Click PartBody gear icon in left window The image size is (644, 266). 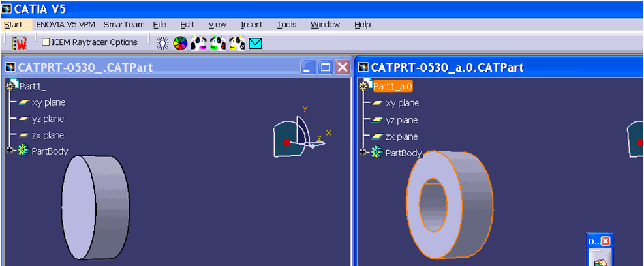[x=23, y=151]
